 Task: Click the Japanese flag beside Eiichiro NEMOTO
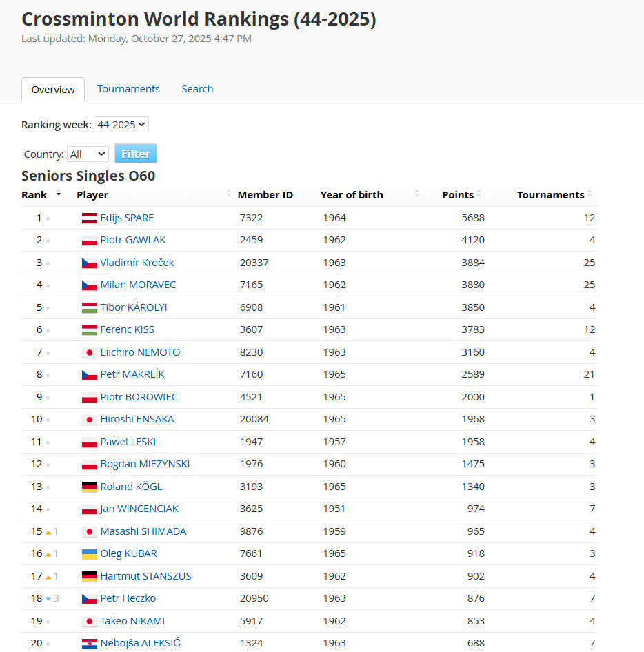(89, 352)
